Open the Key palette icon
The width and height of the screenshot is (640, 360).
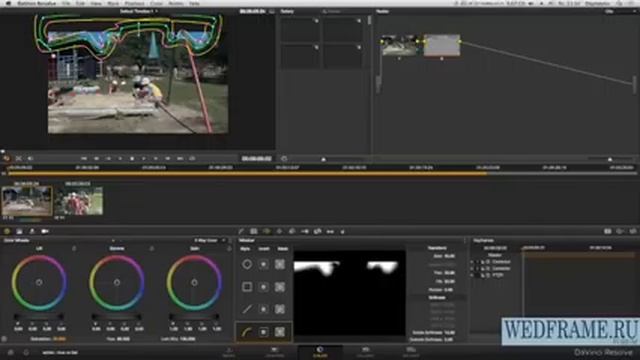click(x=305, y=231)
